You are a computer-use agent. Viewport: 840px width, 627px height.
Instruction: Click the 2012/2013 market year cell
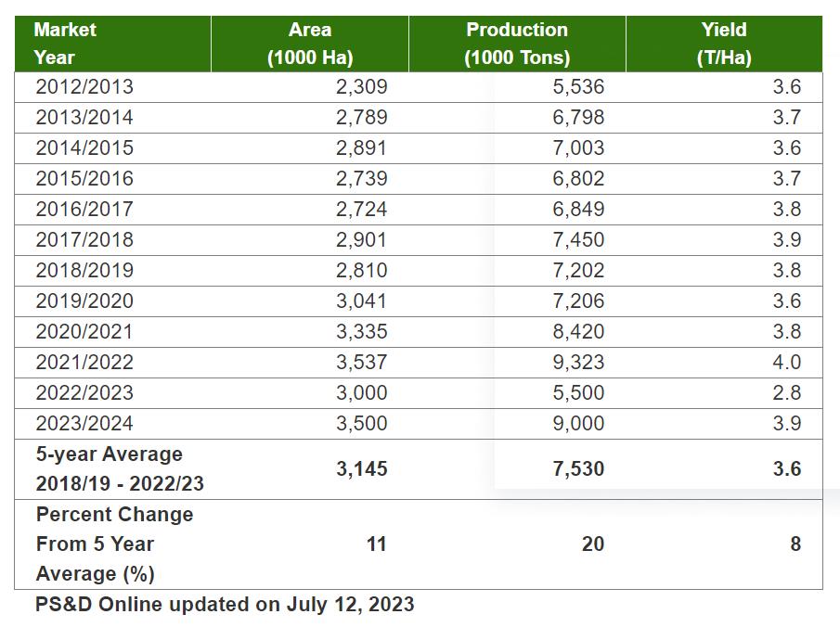point(84,87)
